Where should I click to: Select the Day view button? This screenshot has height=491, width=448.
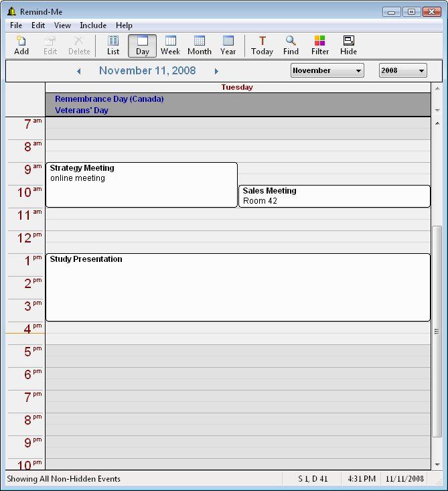coord(142,46)
